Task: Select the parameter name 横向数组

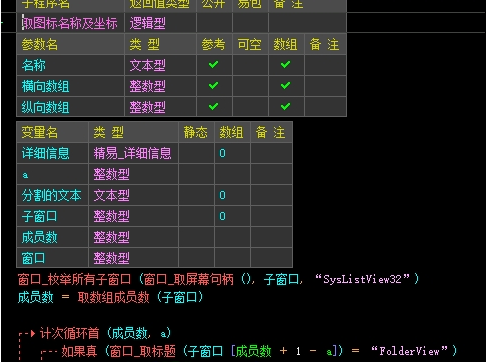Action: (46, 86)
